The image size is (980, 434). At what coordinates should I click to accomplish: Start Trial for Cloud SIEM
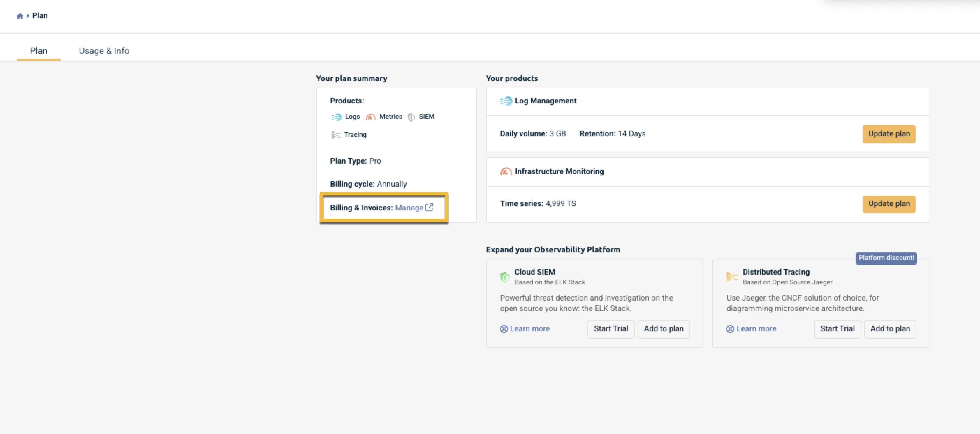[x=610, y=328]
